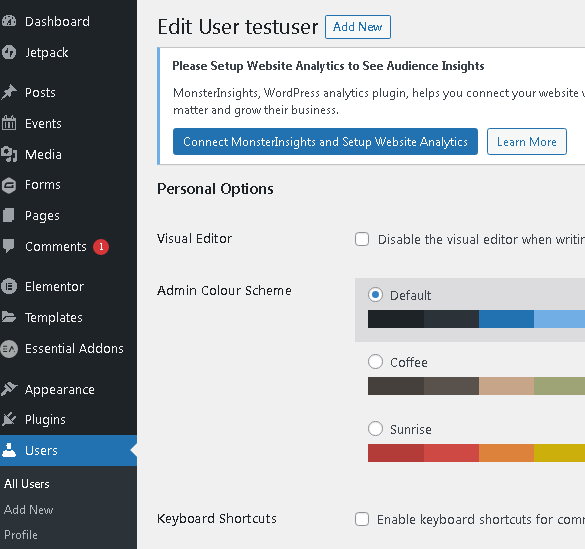The height and width of the screenshot is (549, 585).
Task: Click the Essential Addons EA icon
Action: [x=9, y=349]
